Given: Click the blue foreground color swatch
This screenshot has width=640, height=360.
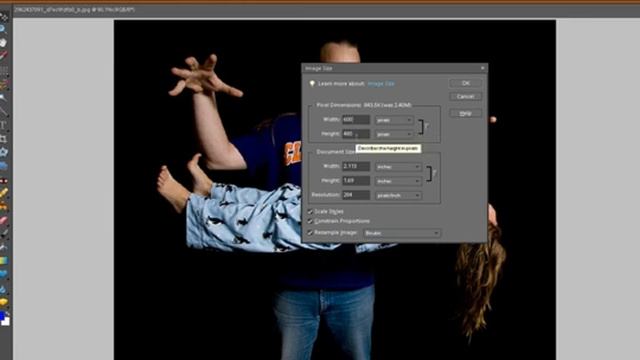Looking at the screenshot, I should pyautogui.click(x=2, y=315).
